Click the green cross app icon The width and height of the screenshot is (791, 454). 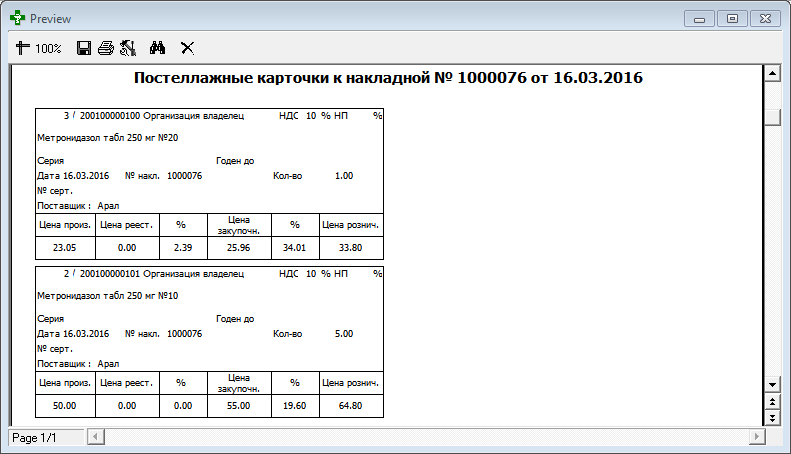17,18
